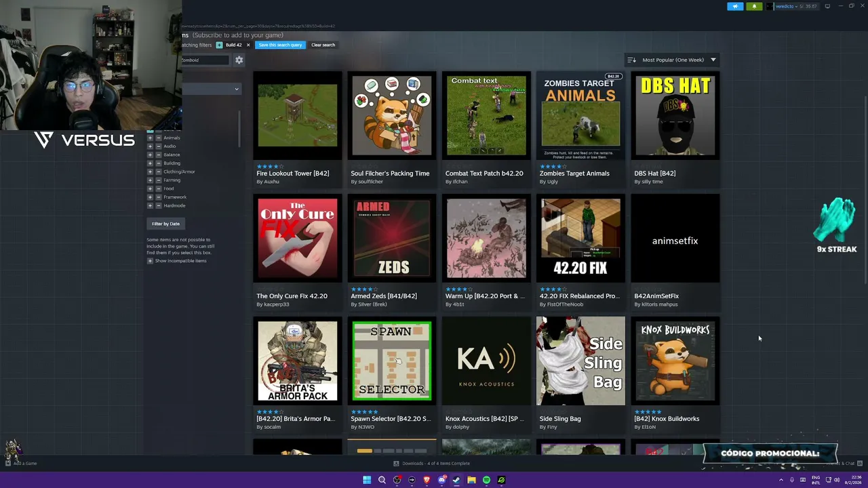Open the Zombies Target Animals thumbnail
The height and width of the screenshot is (488, 868).
(580, 115)
